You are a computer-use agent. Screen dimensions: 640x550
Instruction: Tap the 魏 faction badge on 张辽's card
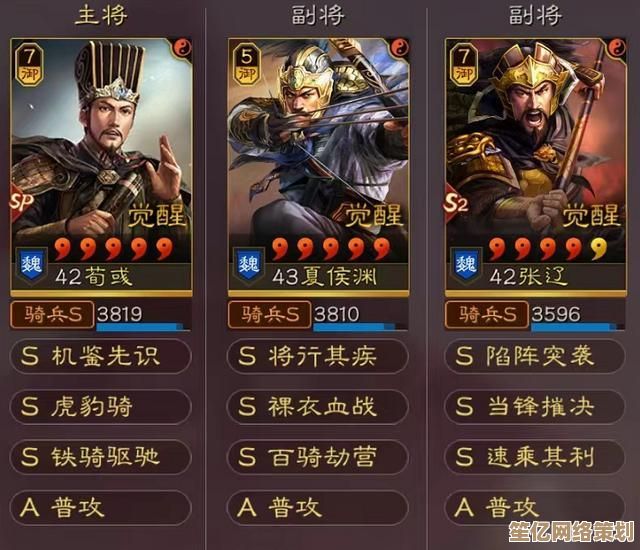(x=466, y=265)
